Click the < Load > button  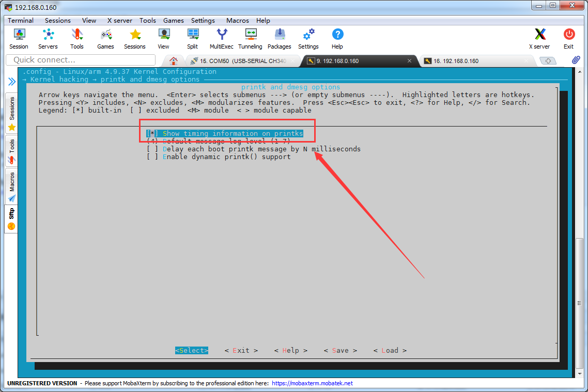point(390,350)
